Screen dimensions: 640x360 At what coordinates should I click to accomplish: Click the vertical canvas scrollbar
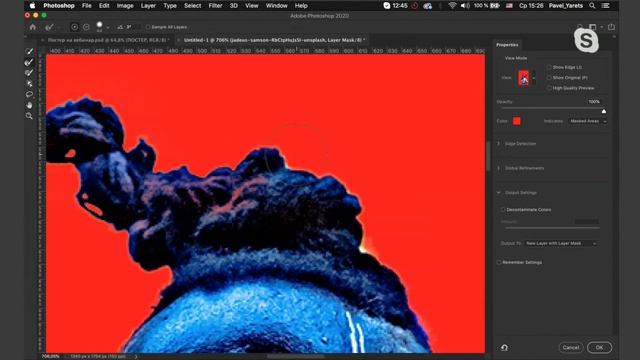488,156
